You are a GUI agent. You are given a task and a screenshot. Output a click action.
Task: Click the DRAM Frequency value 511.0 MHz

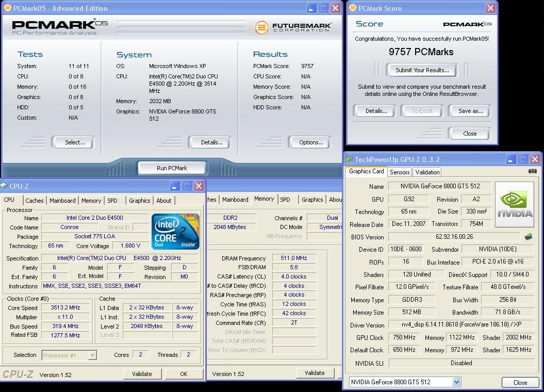click(294, 258)
